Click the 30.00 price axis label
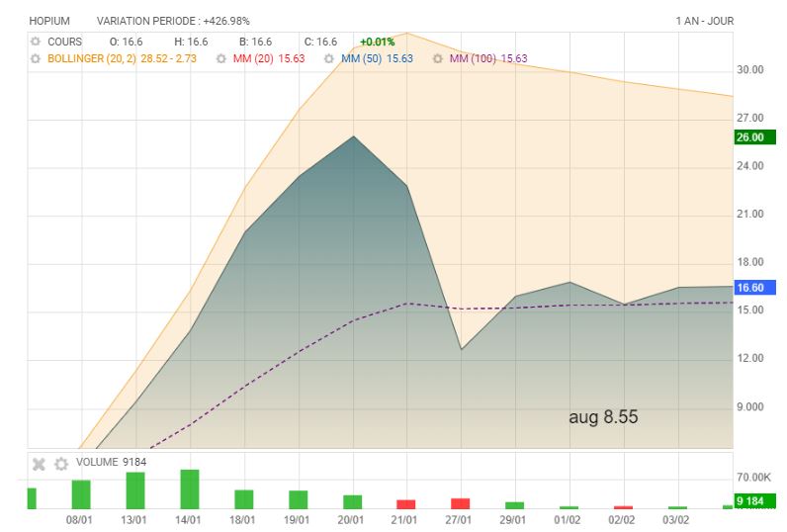The image size is (787, 532). point(750,70)
